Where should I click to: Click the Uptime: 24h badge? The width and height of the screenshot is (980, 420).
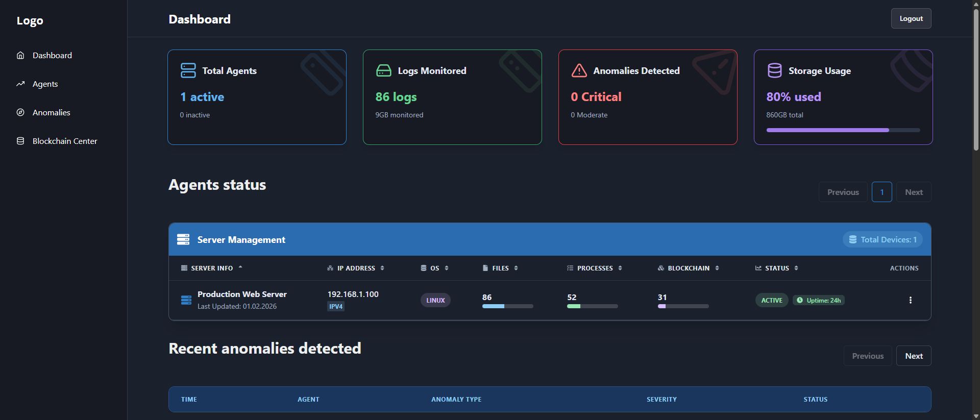pyautogui.click(x=819, y=300)
